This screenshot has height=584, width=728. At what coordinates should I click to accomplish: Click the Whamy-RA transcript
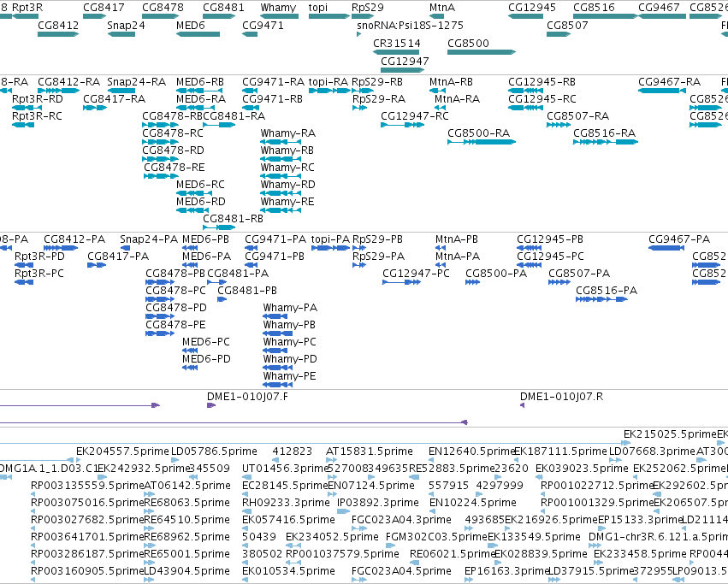[x=281, y=142]
